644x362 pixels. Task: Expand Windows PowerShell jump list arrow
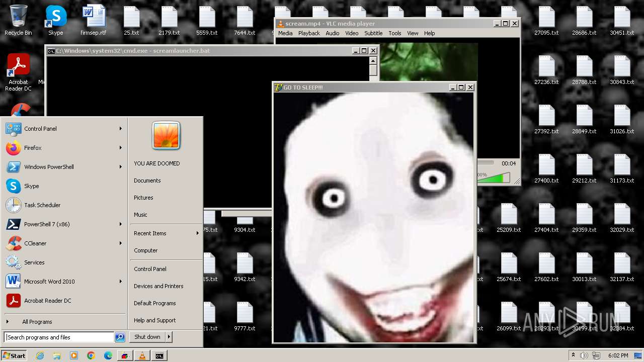[x=121, y=167]
